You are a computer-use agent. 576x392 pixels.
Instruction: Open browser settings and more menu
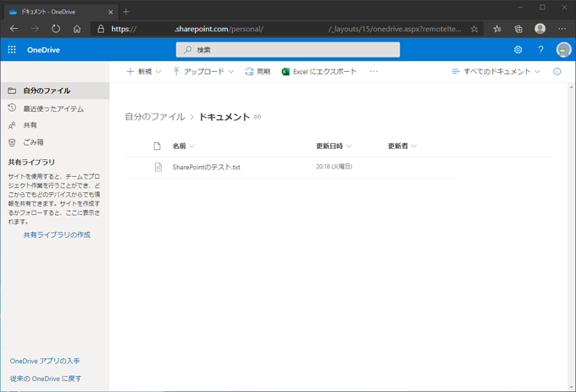tap(562, 29)
